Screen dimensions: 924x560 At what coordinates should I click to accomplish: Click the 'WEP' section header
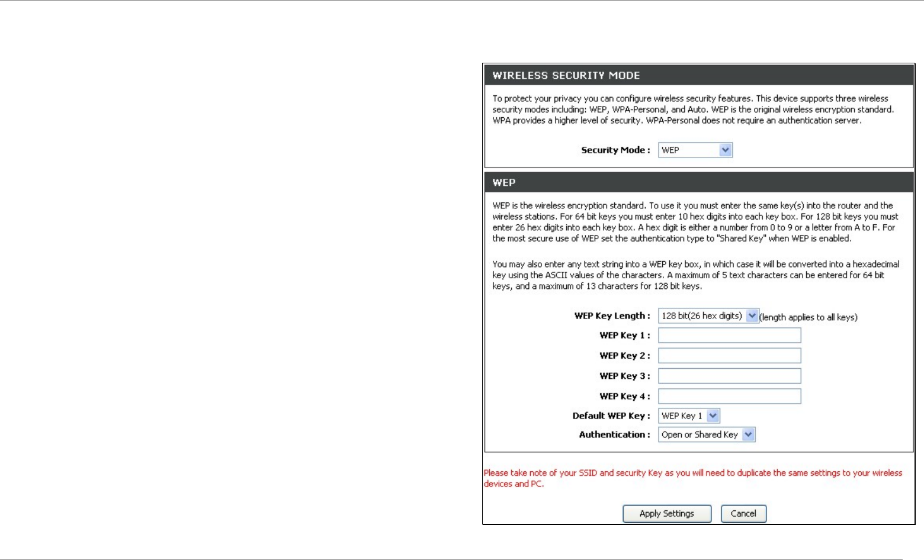point(699,182)
